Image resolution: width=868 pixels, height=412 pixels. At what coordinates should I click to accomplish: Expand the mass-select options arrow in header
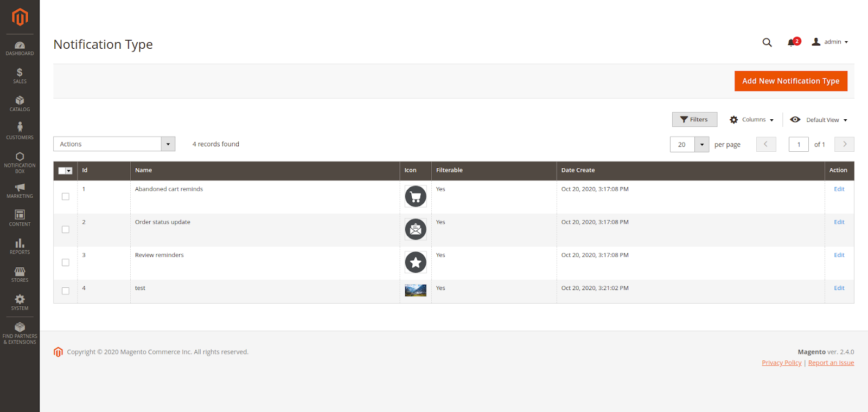(69, 171)
